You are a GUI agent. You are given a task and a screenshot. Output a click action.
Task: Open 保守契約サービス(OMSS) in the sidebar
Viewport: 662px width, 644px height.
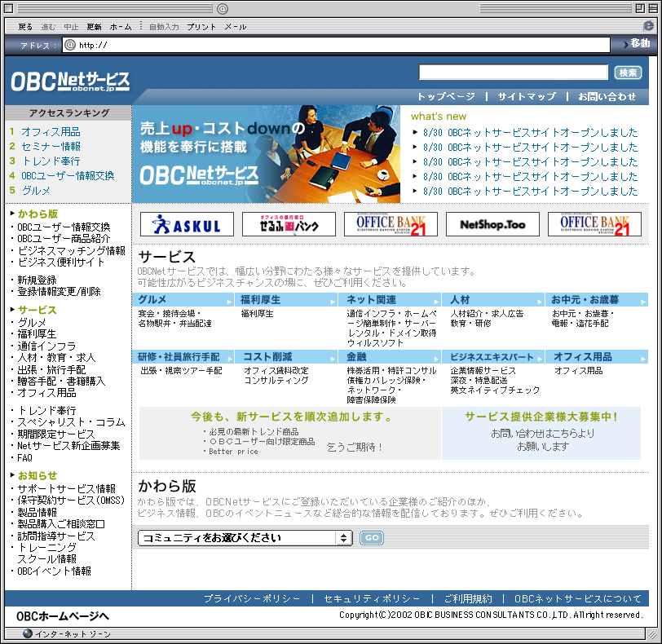tap(71, 501)
